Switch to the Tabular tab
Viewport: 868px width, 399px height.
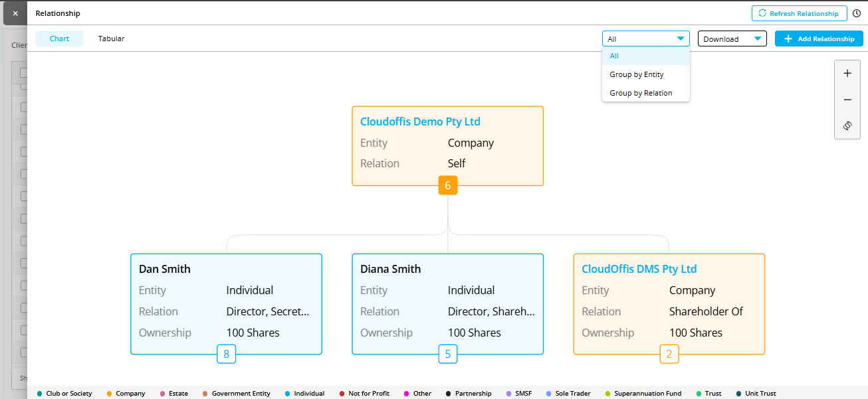coord(111,39)
